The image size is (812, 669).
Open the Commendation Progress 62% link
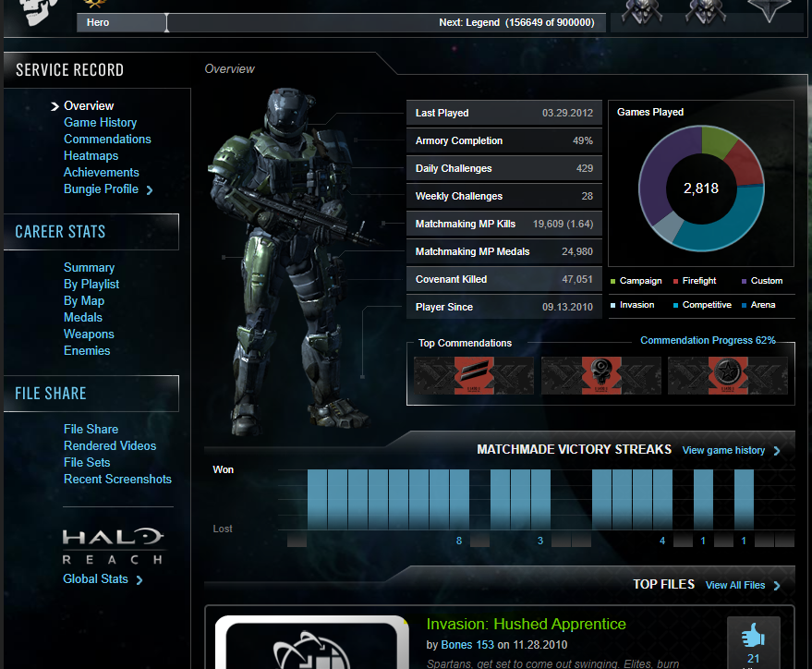[708, 340]
